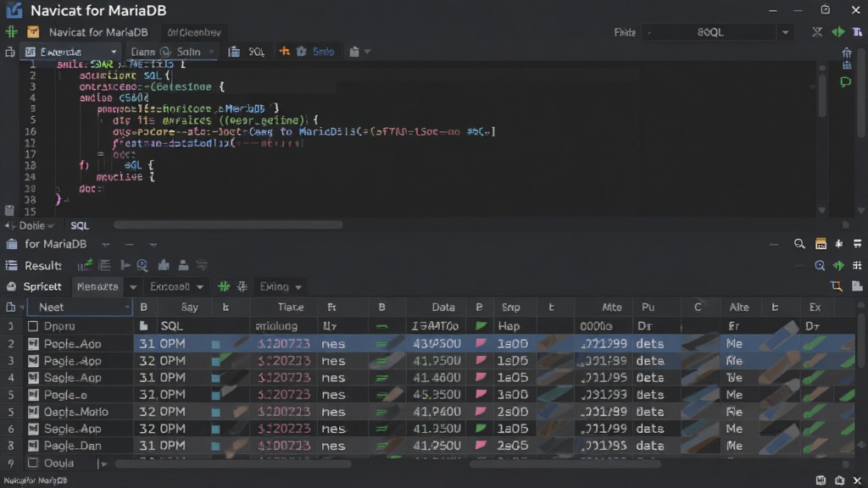Click the orange calendar icon in MariaDB panel
This screenshot has width=868, height=488.
tap(821, 244)
